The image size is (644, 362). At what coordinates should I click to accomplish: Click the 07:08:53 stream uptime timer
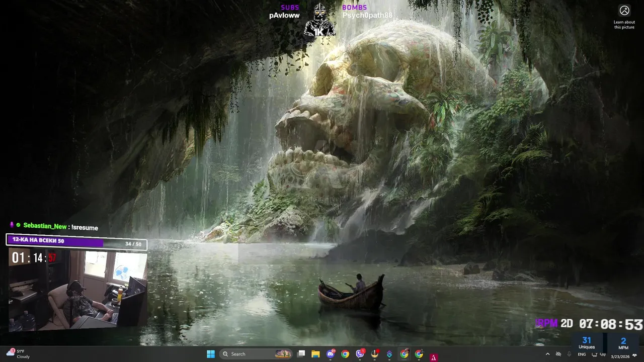[x=611, y=324]
